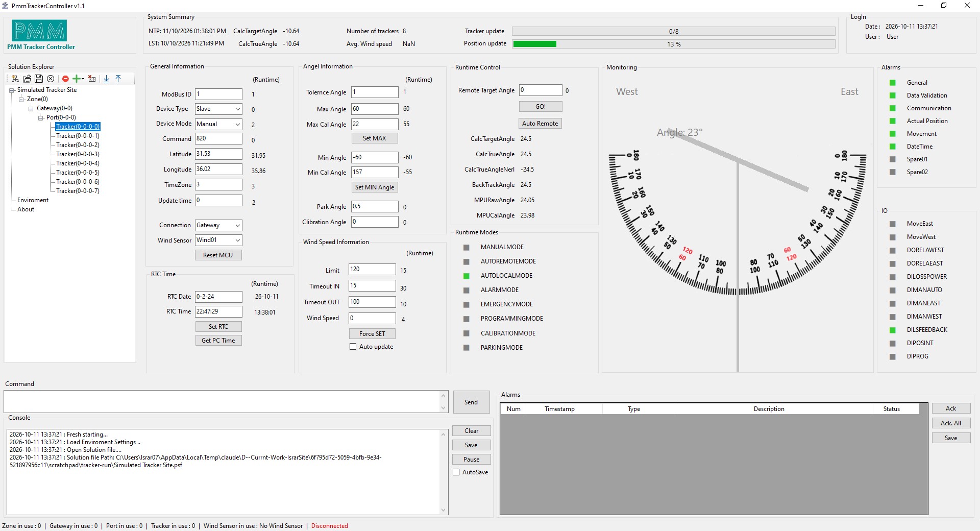Remove node with red minus icon

point(65,79)
